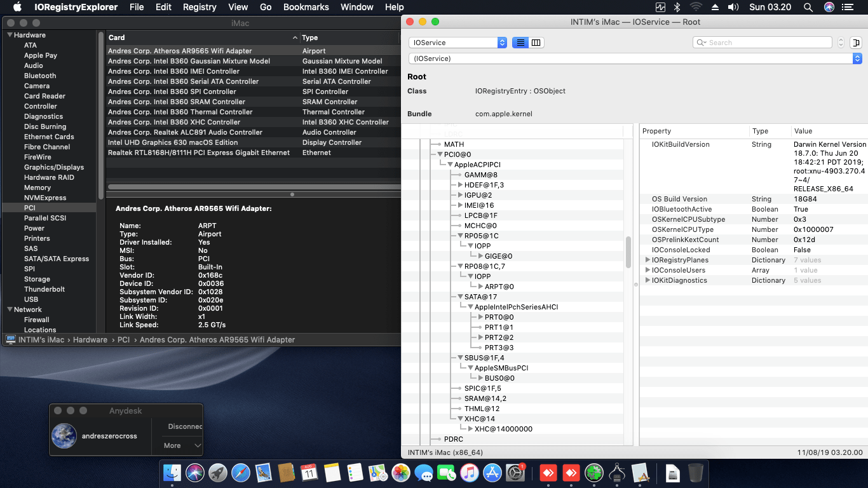The height and width of the screenshot is (488, 868).
Task: Click the Bluetooth menu bar icon
Action: [x=677, y=7]
